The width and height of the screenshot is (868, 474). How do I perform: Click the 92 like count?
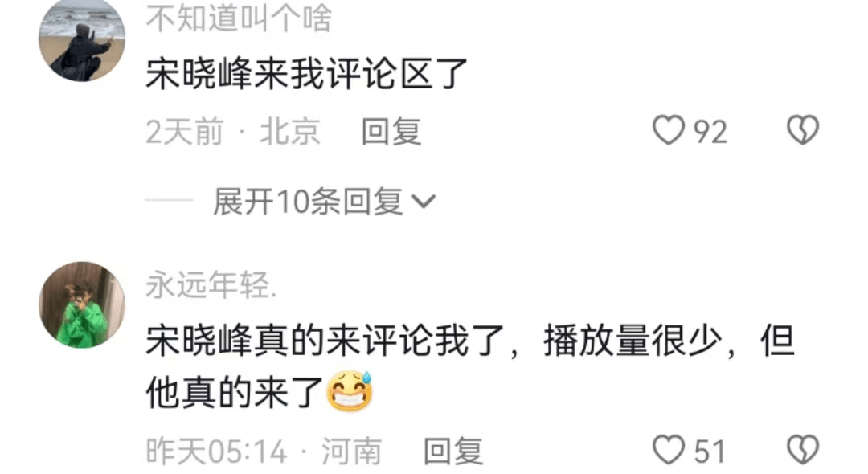(x=710, y=132)
